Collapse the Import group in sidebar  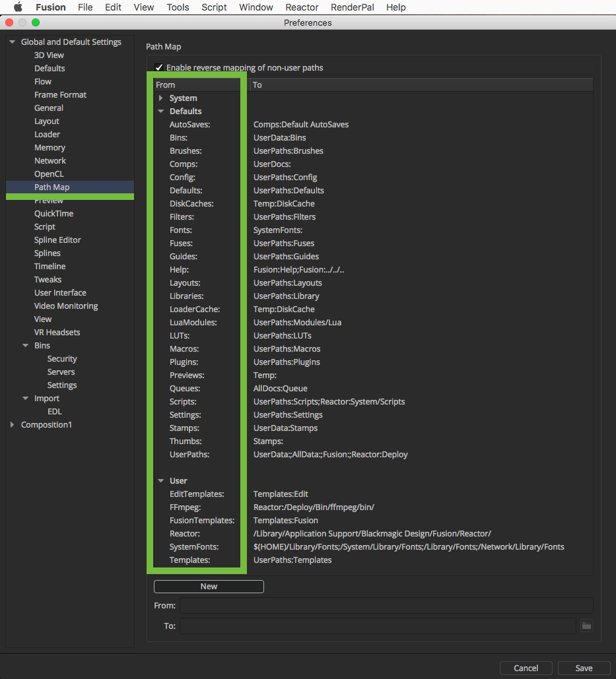[26, 399]
